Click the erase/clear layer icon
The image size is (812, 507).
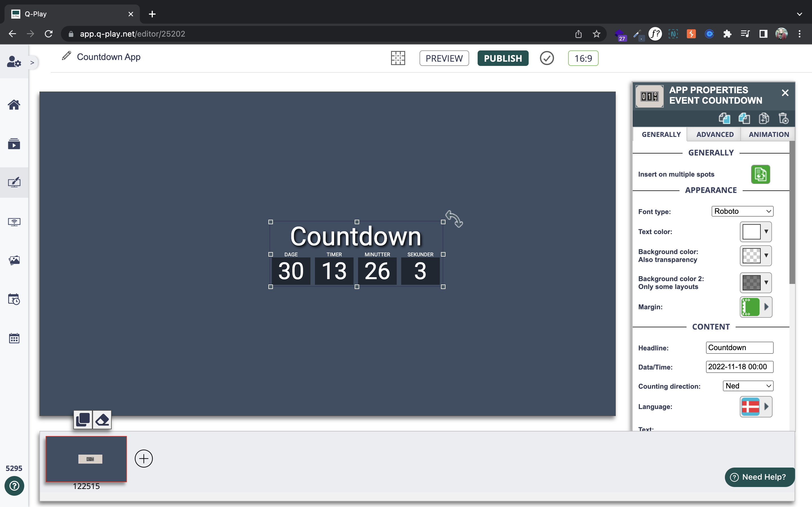(x=102, y=419)
